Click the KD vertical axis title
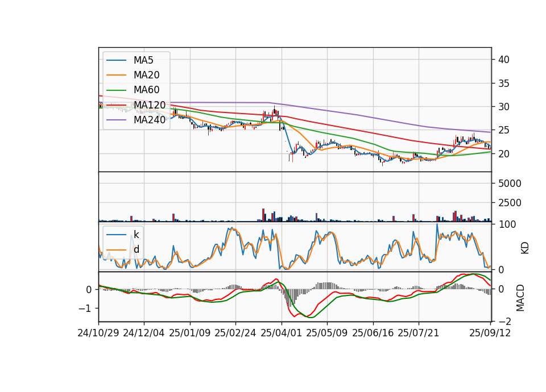 click(x=525, y=248)
